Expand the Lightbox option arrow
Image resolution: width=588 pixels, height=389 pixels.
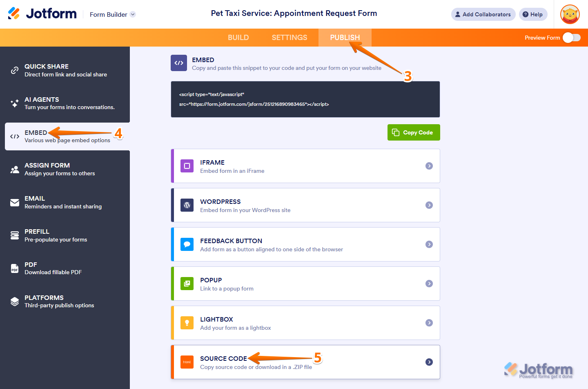pyautogui.click(x=429, y=323)
